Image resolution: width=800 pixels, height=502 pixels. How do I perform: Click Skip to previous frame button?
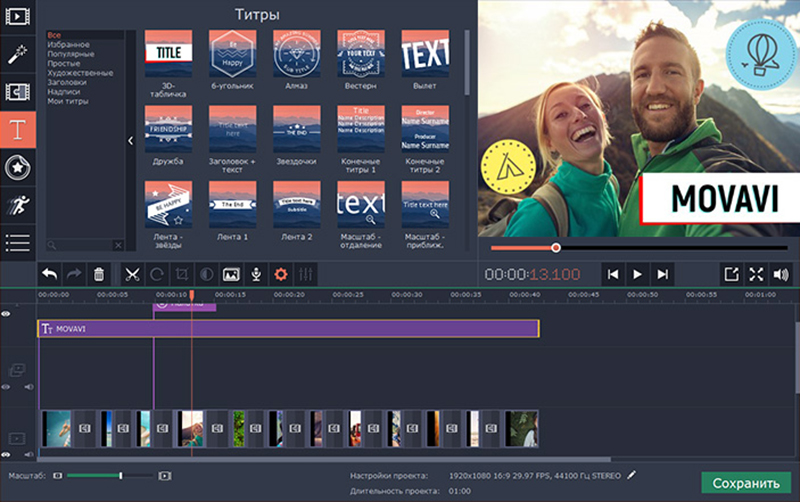tap(613, 274)
